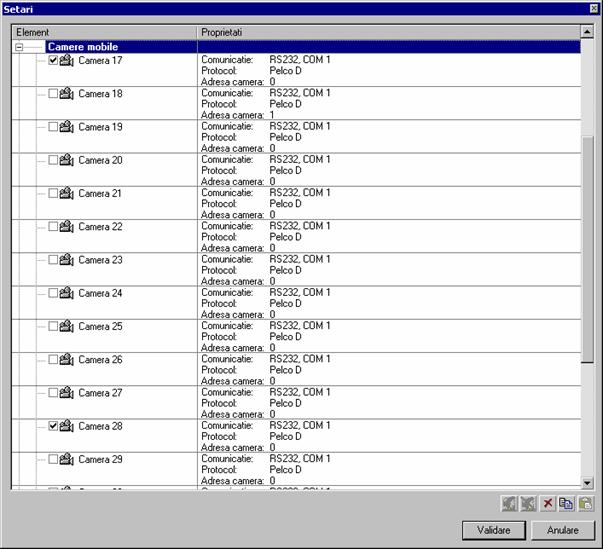Select the Camera 22 tree item
The width and height of the screenshot is (603, 549).
point(101,227)
